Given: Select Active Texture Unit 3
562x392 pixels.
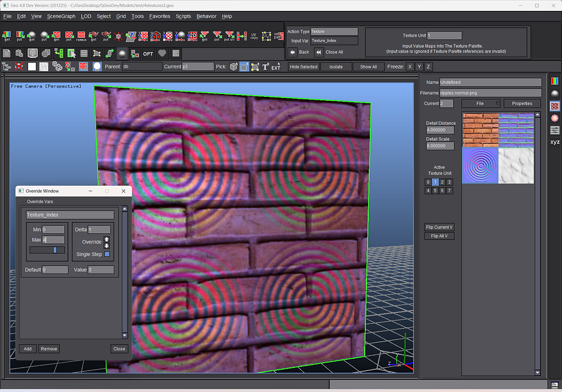Looking at the screenshot, I should [449, 182].
